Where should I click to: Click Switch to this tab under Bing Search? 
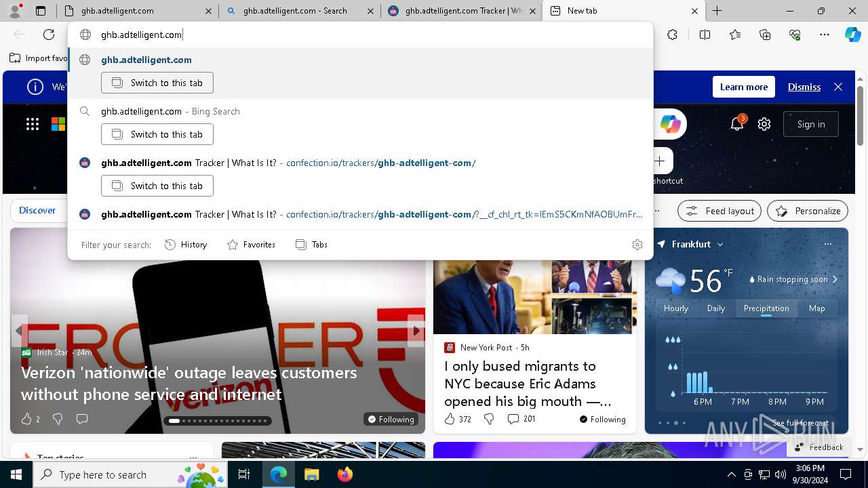click(x=157, y=134)
